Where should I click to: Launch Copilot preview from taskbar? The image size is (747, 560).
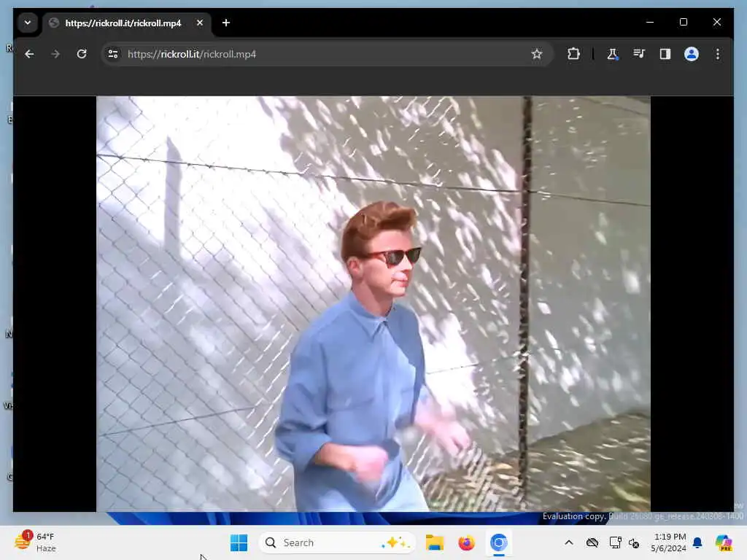click(724, 542)
